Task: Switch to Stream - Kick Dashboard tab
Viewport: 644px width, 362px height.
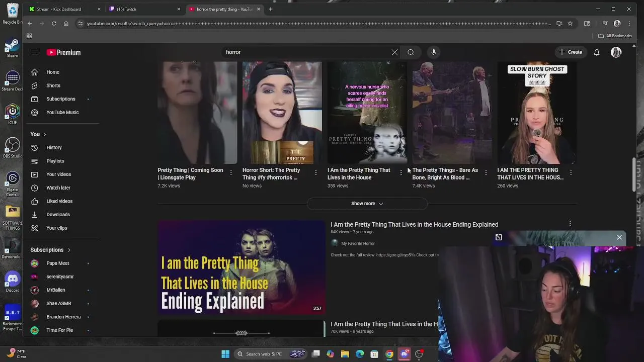Action: tap(64, 9)
